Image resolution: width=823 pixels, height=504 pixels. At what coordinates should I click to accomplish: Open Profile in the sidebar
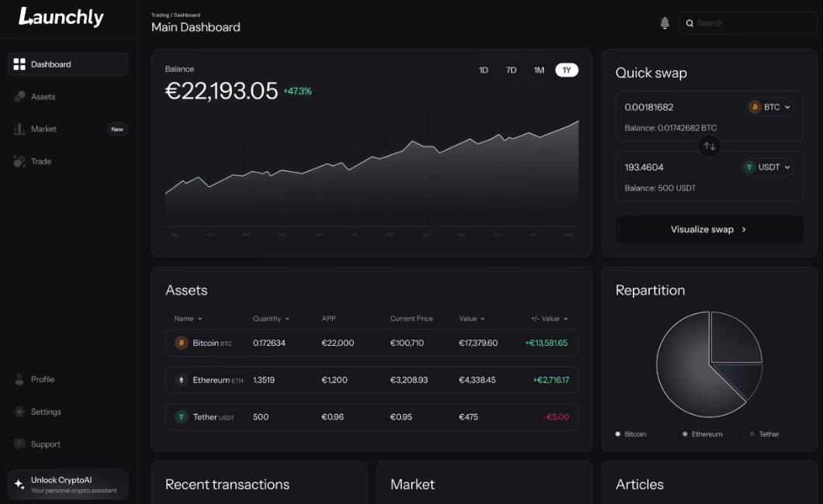[x=67, y=379]
